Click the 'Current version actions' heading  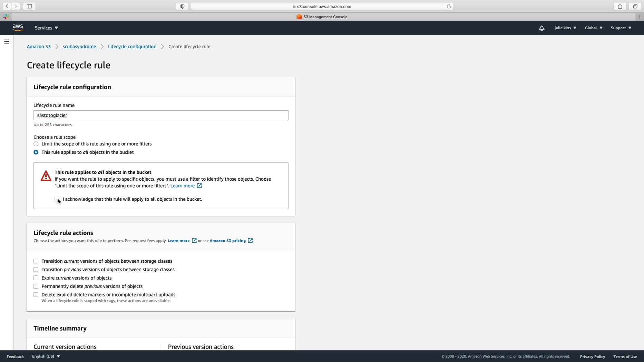[x=65, y=346]
